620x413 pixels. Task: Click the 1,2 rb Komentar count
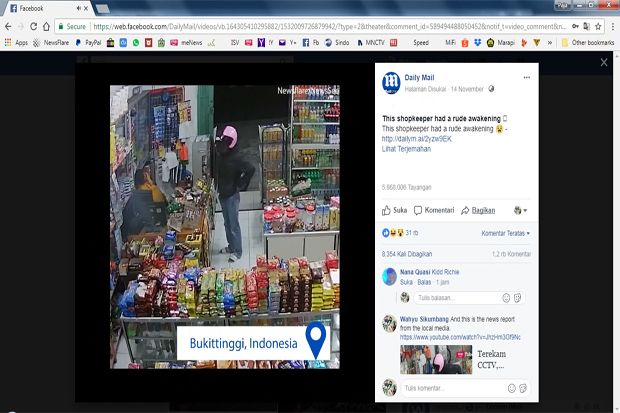tap(511, 254)
